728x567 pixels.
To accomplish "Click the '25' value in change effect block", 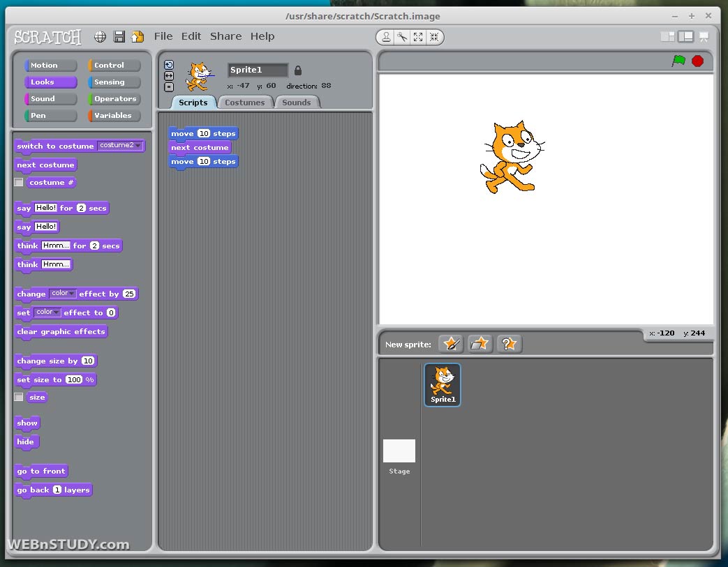I will [129, 294].
